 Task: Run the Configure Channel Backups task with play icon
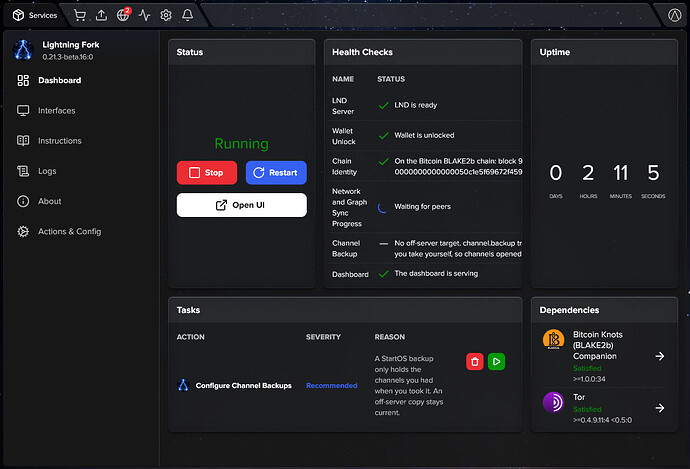point(496,362)
